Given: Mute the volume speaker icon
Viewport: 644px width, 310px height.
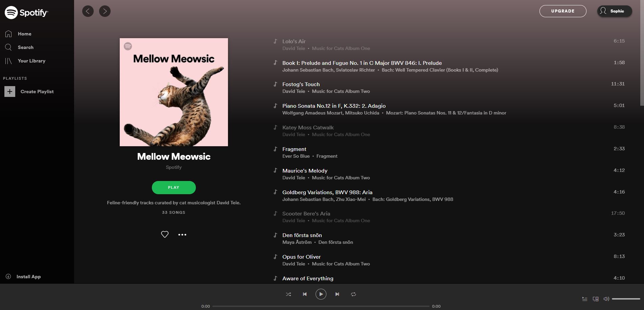Looking at the screenshot, I should (606, 299).
